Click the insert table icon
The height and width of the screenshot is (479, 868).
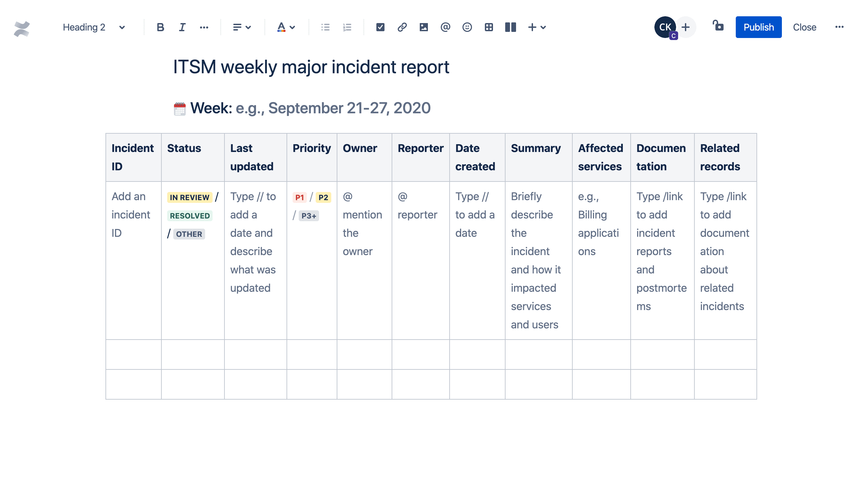click(x=489, y=26)
